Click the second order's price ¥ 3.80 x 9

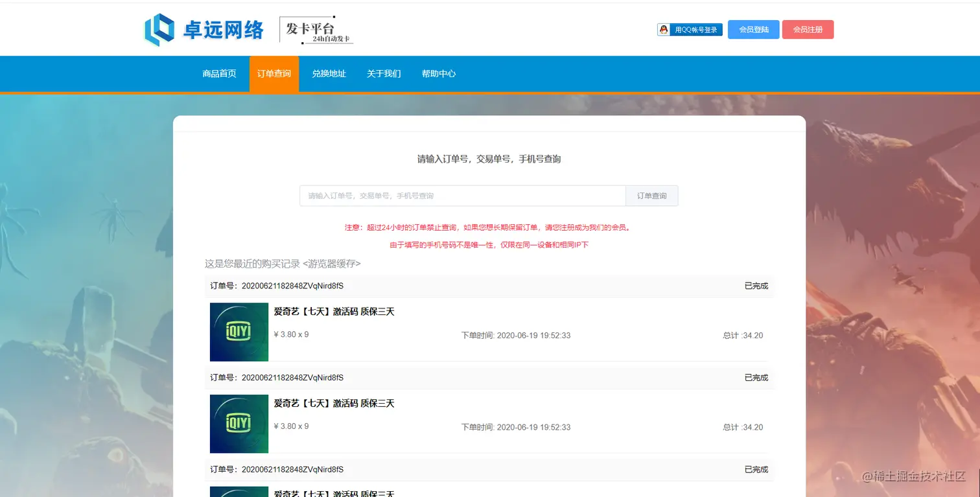(291, 426)
